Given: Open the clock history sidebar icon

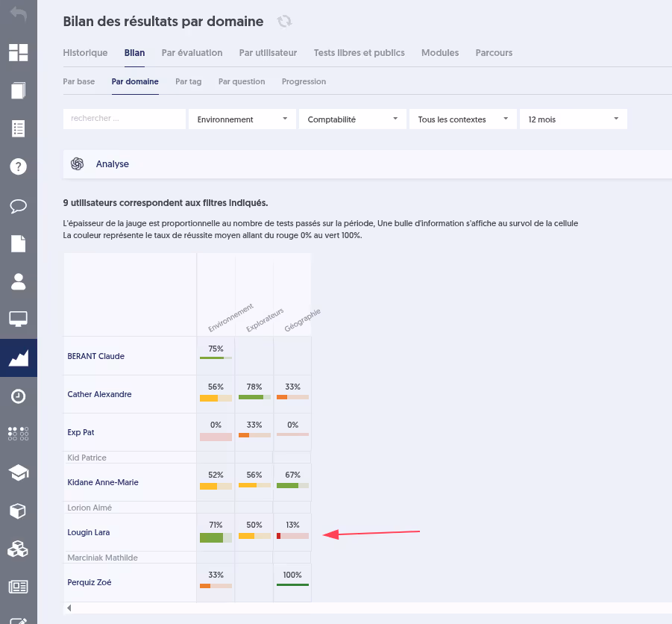Looking at the screenshot, I should pyautogui.click(x=19, y=396).
